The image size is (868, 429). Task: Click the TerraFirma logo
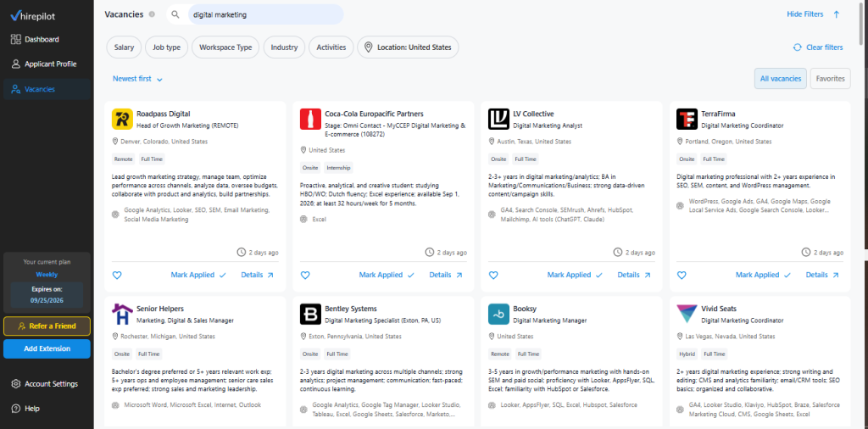(x=687, y=119)
